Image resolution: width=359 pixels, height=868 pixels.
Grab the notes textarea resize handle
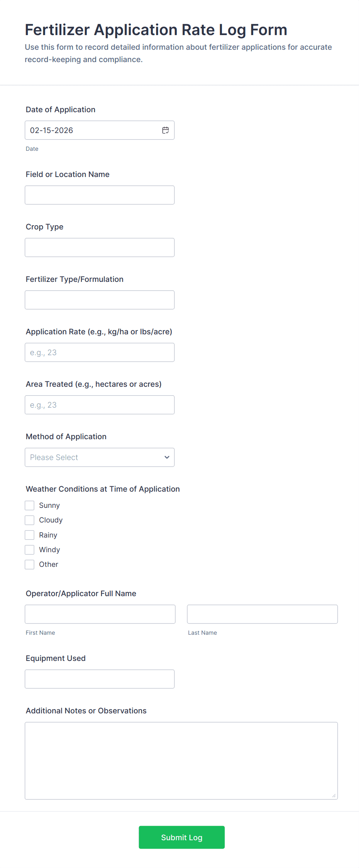coord(334,796)
